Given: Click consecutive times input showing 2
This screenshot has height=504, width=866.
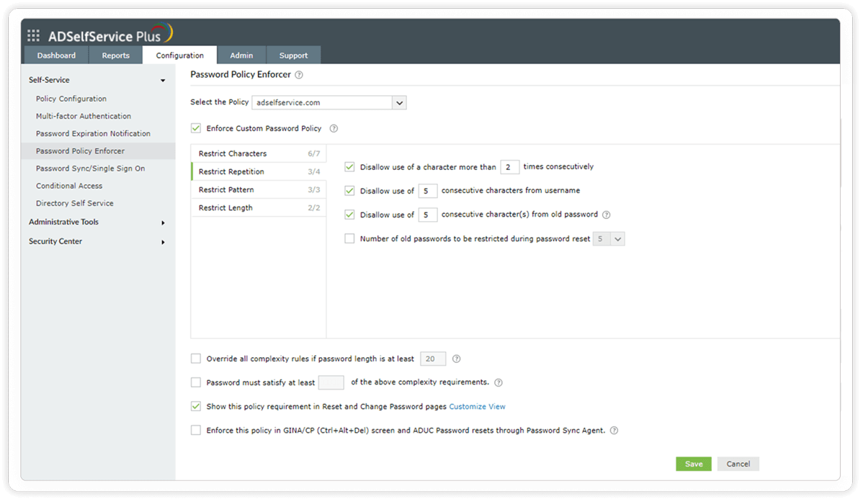Looking at the screenshot, I should click(x=510, y=167).
